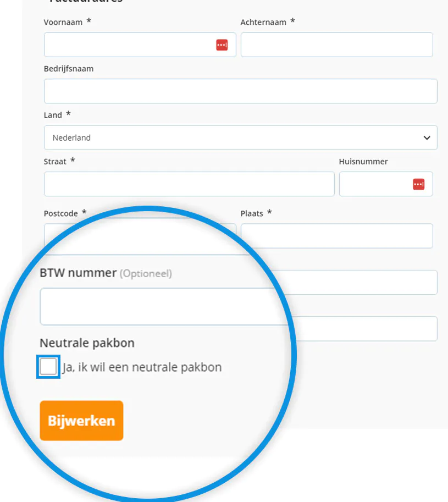This screenshot has height=502, width=448.
Task: Click into the Achternaam input box
Action: [x=336, y=45]
